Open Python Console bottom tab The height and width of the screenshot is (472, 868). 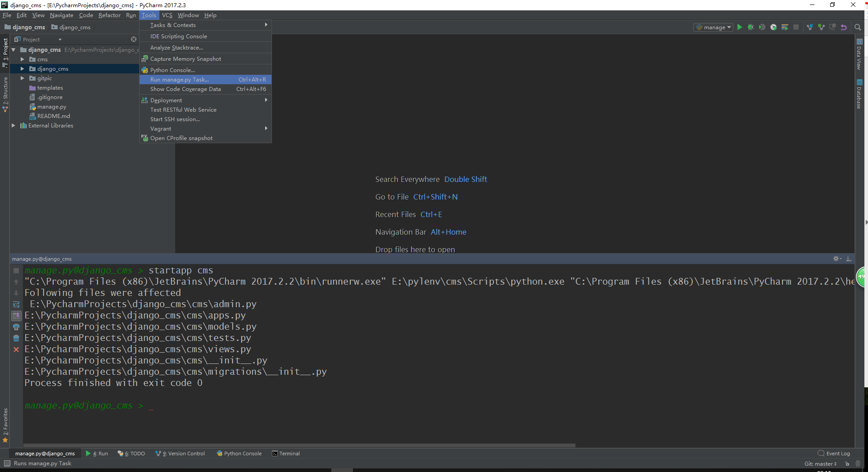239,454
